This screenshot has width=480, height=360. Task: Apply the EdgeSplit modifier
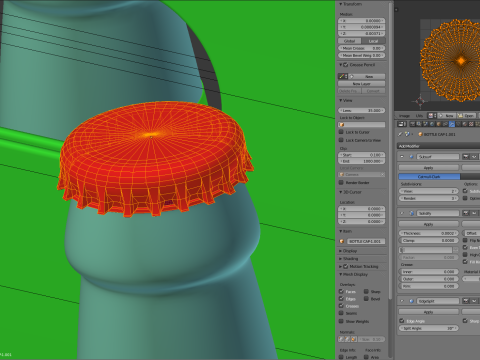pos(429,312)
